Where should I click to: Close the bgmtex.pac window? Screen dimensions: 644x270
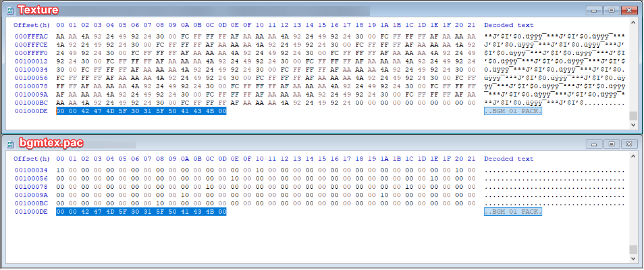(630, 144)
